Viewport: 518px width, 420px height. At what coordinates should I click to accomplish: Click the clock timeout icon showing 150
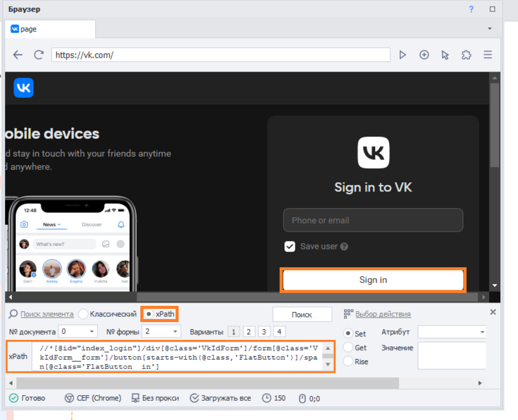(x=267, y=398)
